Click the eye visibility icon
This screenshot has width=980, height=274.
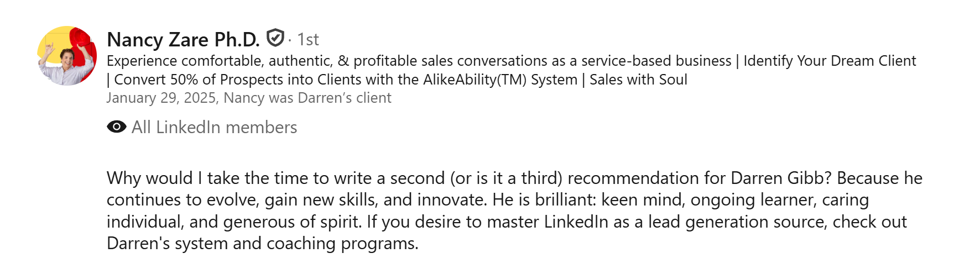(116, 127)
